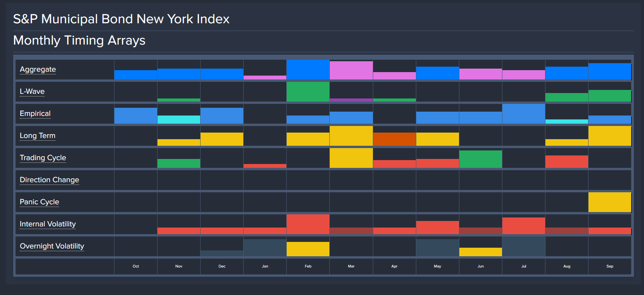Click the yellow Panic Cycle bar in Sep
This screenshot has width=644, height=295.
pos(609,202)
